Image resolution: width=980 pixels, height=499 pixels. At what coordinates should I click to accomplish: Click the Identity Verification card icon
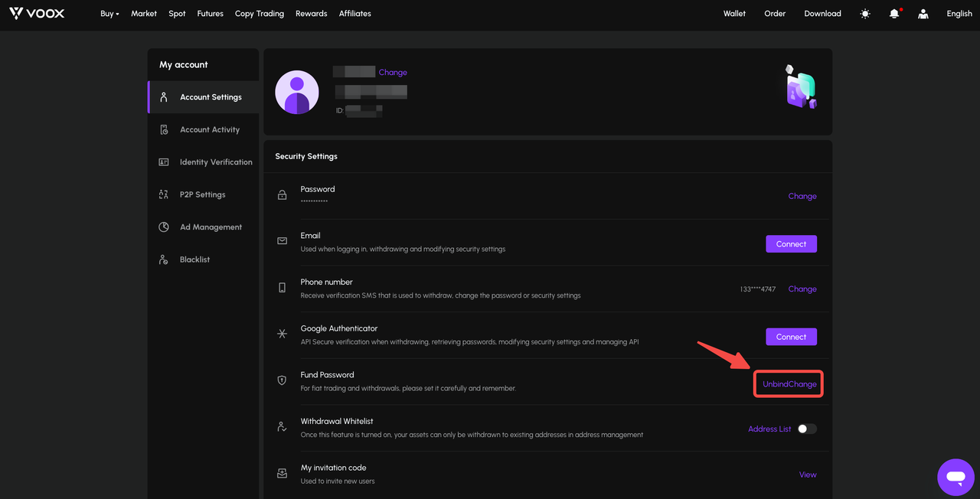click(x=163, y=162)
